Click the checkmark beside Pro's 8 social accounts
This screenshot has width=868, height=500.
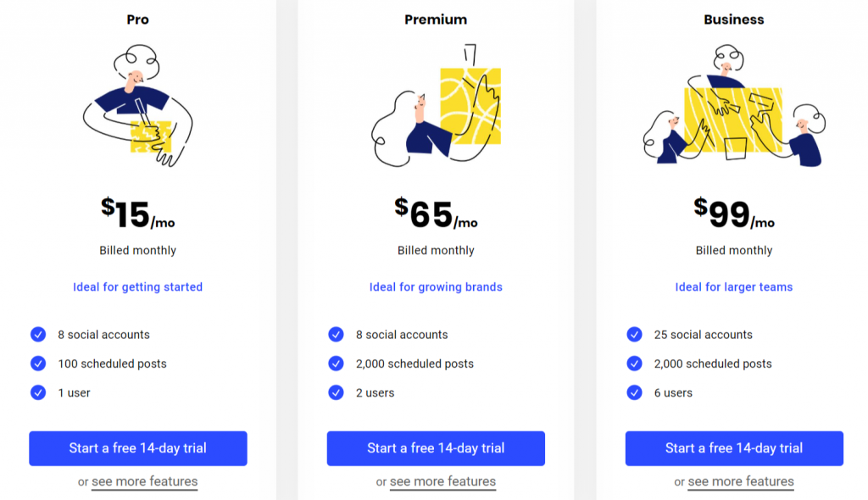click(x=37, y=335)
